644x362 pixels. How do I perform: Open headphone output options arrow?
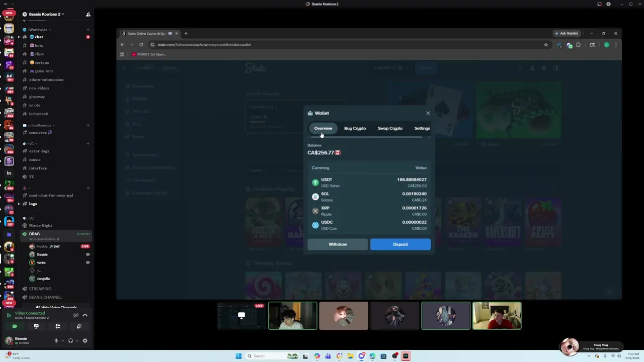[x=76, y=341]
